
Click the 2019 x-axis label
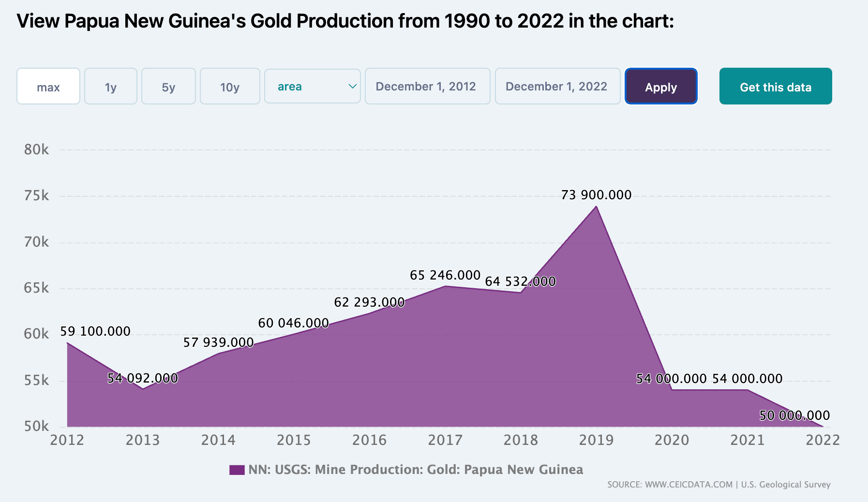(x=596, y=440)
